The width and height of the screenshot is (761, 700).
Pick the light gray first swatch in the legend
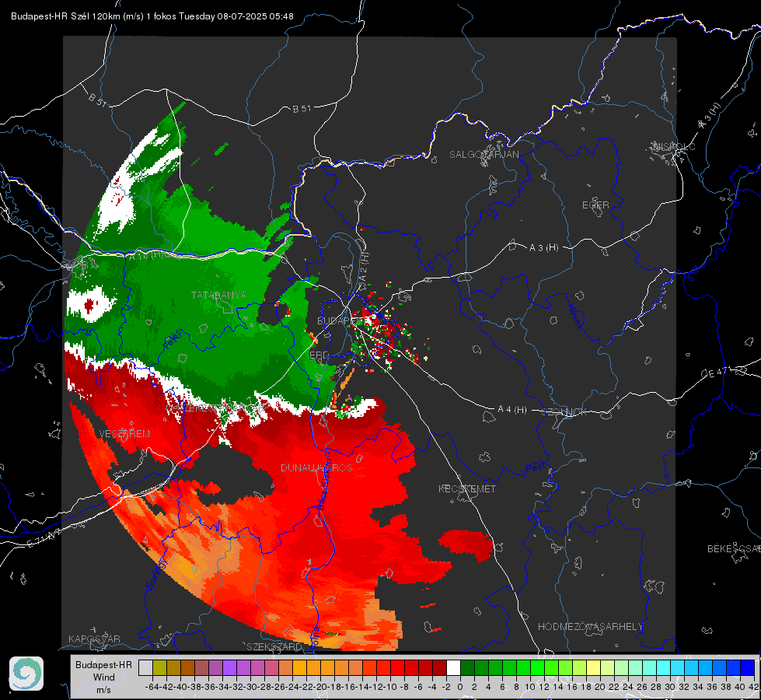pos(145,668)
